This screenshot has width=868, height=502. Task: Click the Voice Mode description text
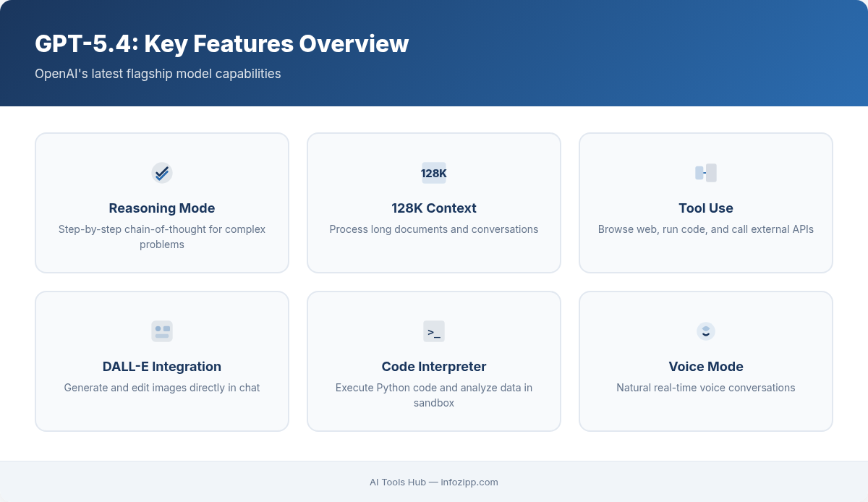pos(706,388)
